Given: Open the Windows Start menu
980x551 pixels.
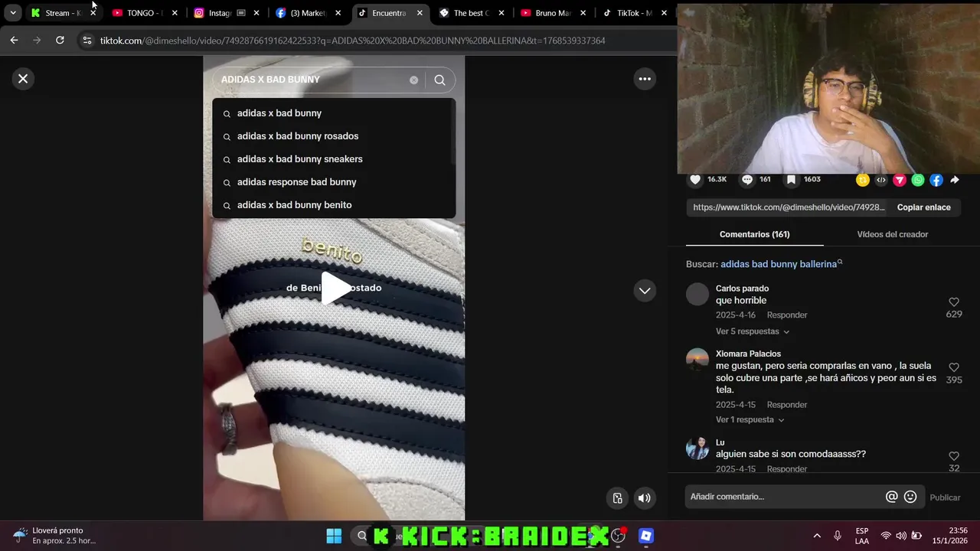Looking at the screenshot, I should tap(334, 536).
